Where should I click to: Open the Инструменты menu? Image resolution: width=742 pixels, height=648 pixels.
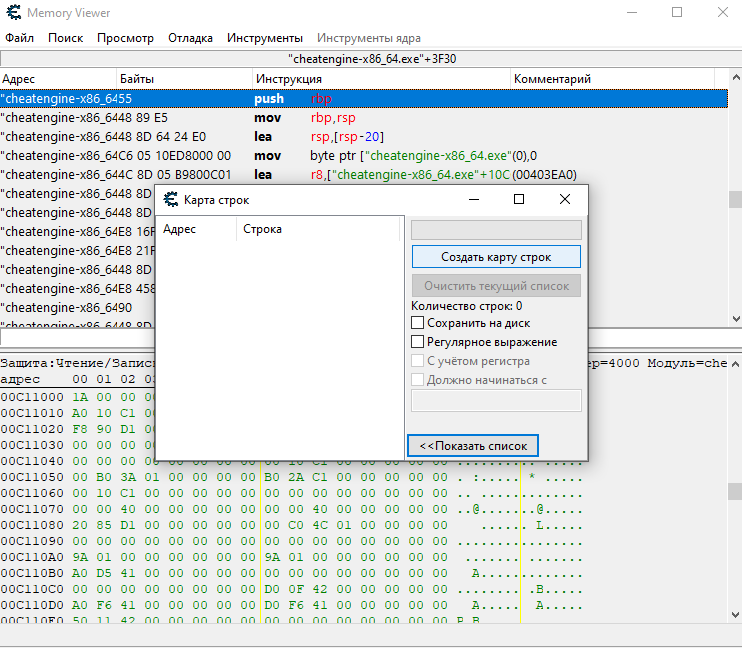click(264, 38)
